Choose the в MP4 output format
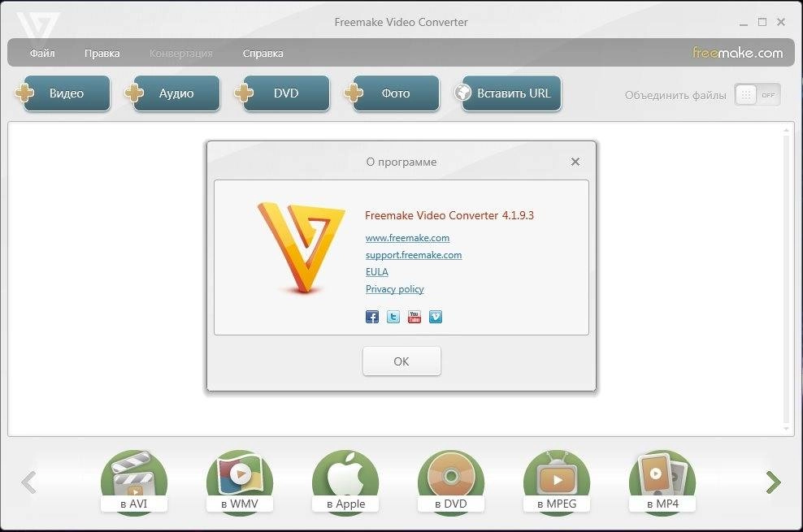Viewport: 803px width, 532px height. 662,482
